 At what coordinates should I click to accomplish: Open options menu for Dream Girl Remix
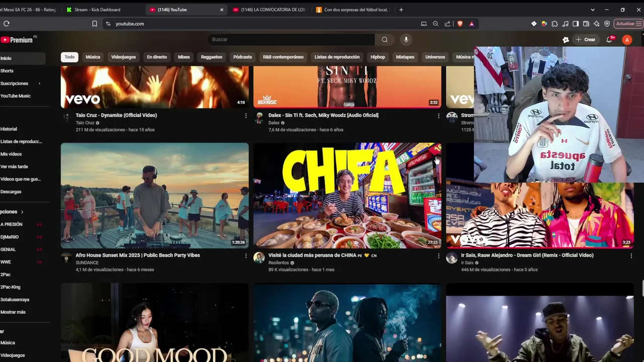tap(631, 256)
